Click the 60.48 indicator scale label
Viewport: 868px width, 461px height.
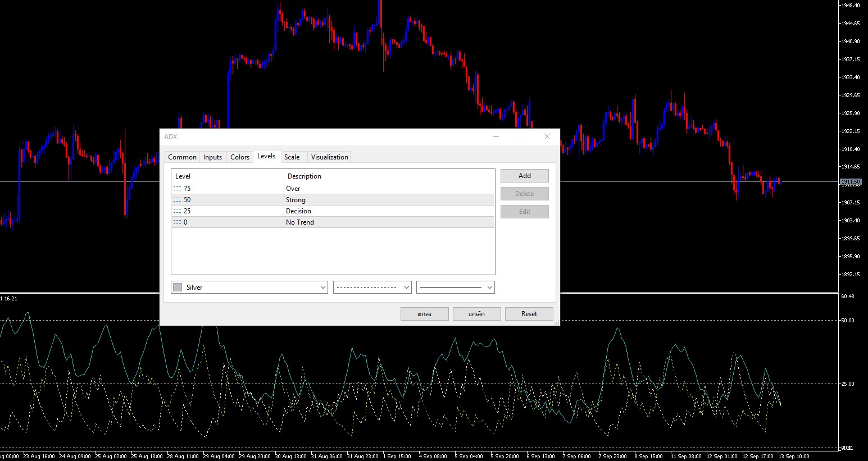pos(847,296)
